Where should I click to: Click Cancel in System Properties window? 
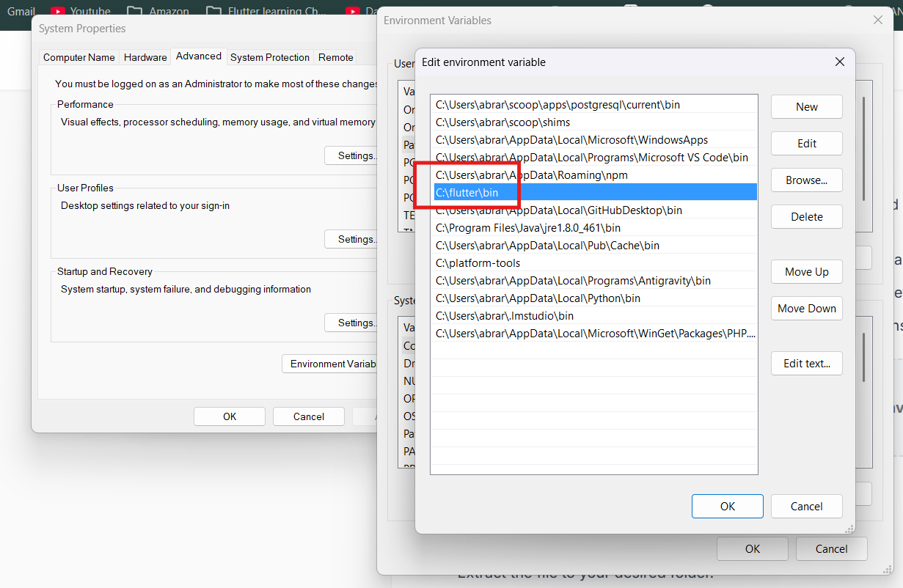coord(309,416)
